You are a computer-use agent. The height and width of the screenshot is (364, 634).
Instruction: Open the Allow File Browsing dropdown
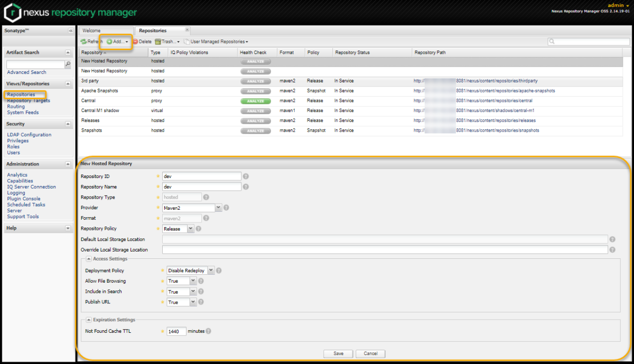[193, 281]
